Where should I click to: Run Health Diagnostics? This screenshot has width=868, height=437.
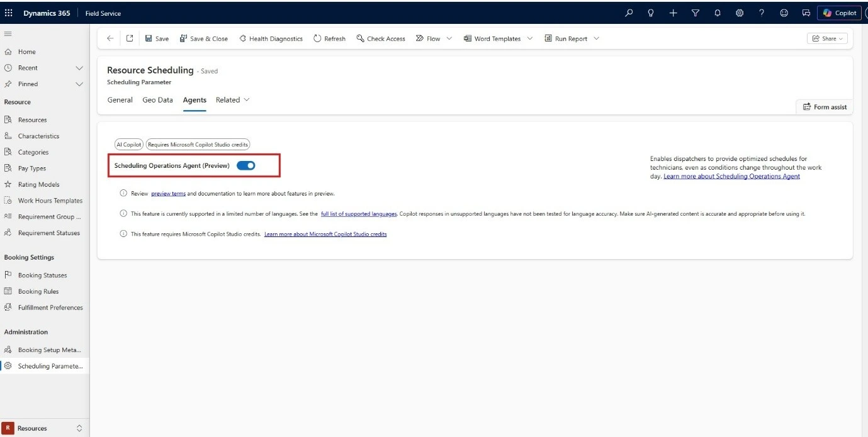click(x=271, y=38)
